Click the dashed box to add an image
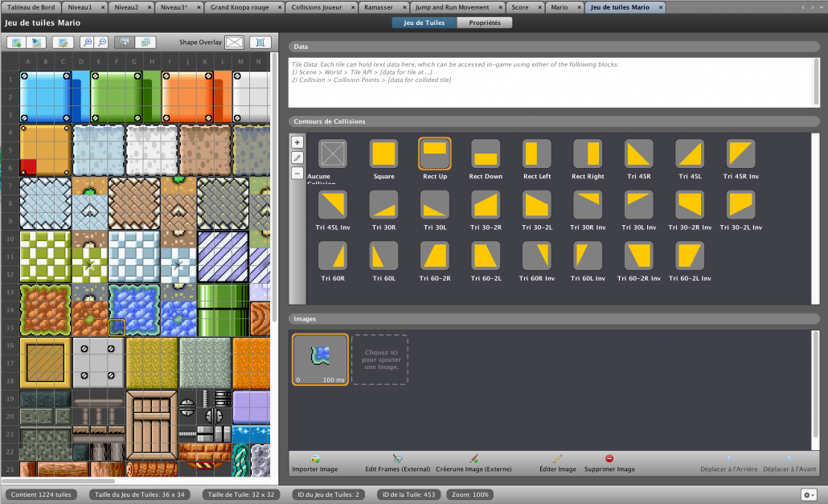Image resolution: width=828 pixels, height=504 pixels. [x=380, y=359]
